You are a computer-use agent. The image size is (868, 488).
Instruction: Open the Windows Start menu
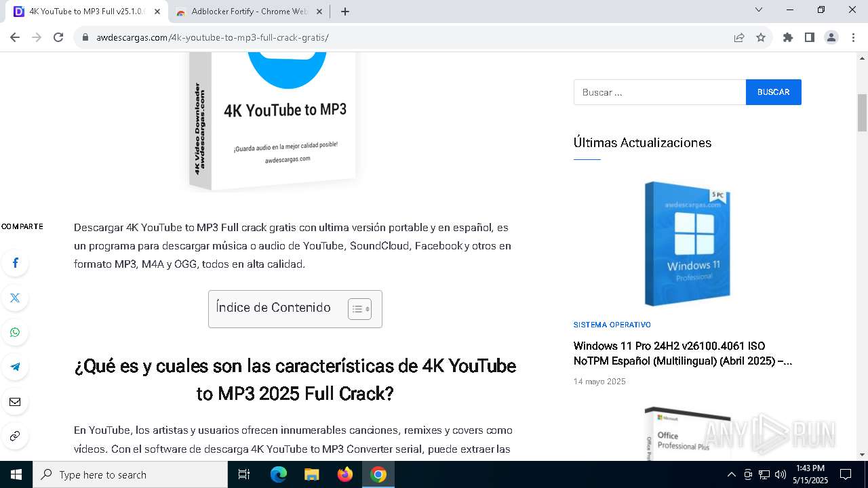pyautogui.click(x=16, y=474)
